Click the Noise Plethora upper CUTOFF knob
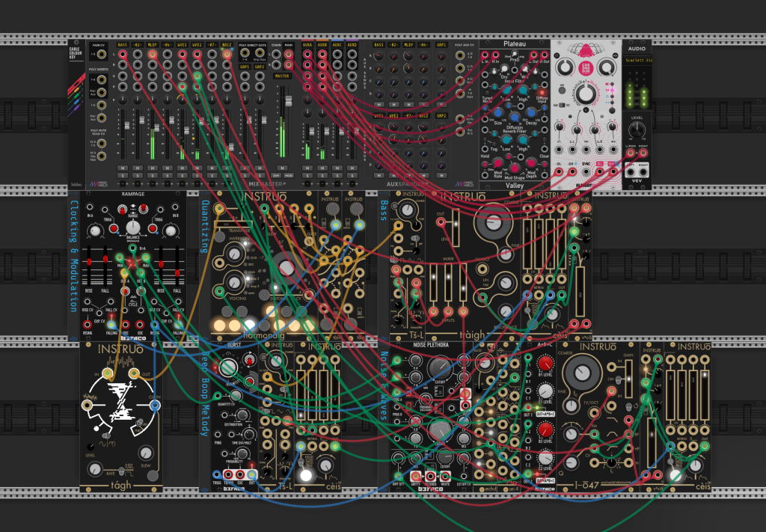 (440, 369)
